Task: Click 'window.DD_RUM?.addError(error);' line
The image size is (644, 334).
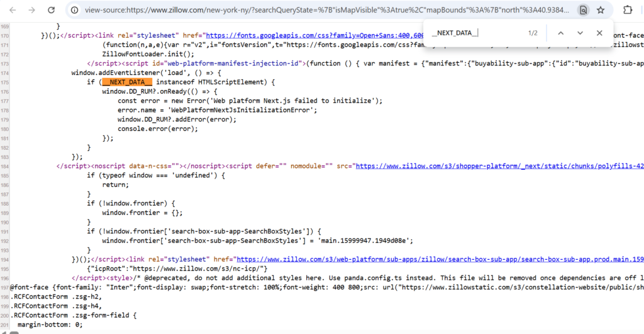Action: (177, 120)
